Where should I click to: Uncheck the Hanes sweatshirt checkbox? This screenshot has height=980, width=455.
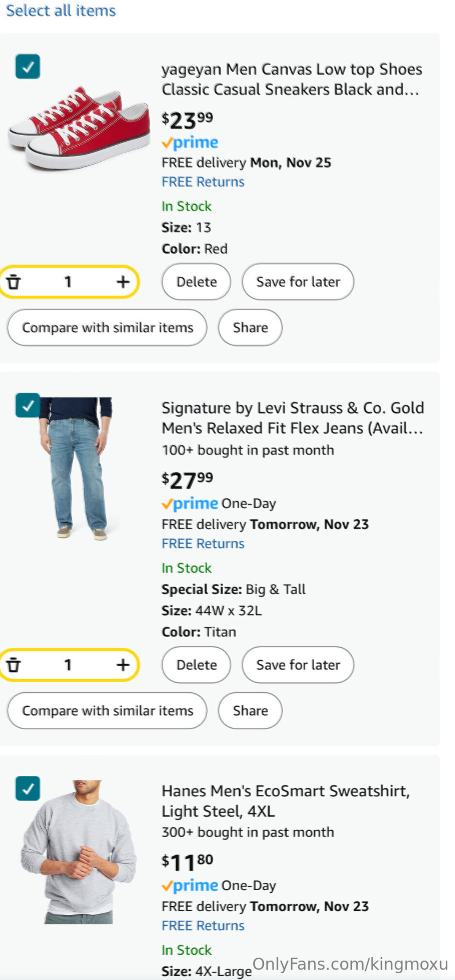pyautogui.click(x=28, y=788)
